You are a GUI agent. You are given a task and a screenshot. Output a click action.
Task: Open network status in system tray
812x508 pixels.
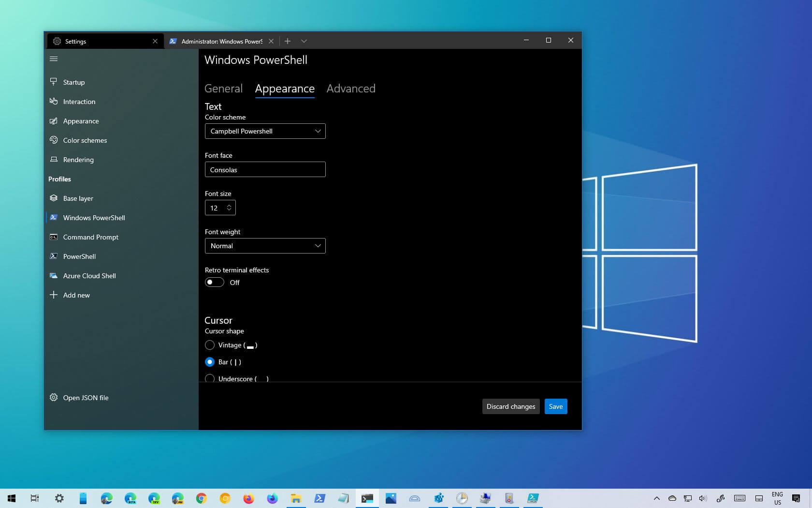point(687,498)
